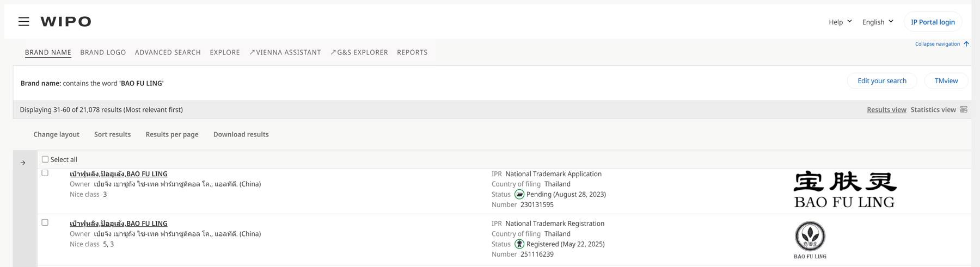Expand the Results per page menu
The width and height of the screenshot is (980, 267).
(x=172, y=134)
